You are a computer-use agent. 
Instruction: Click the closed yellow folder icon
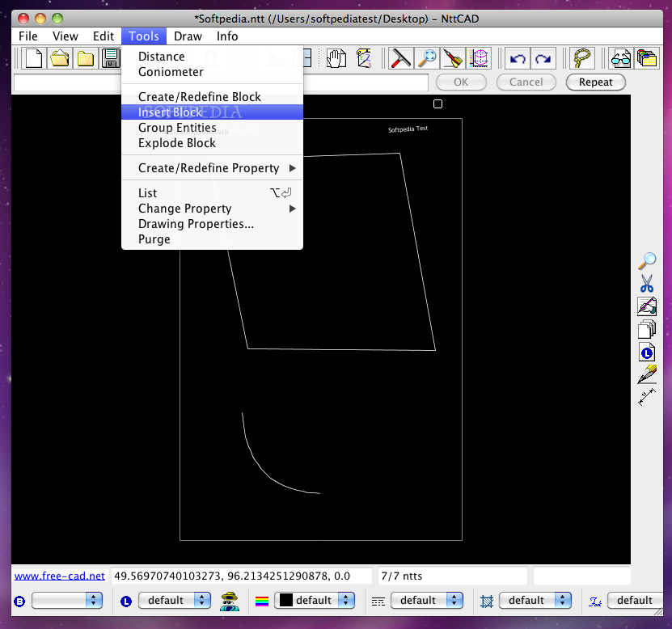[x=85, y=58]
